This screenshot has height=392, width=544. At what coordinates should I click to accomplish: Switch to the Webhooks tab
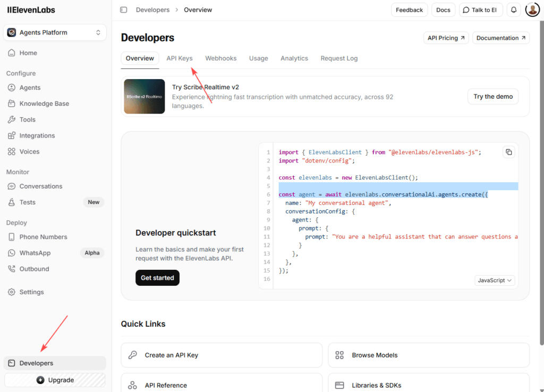221,58
